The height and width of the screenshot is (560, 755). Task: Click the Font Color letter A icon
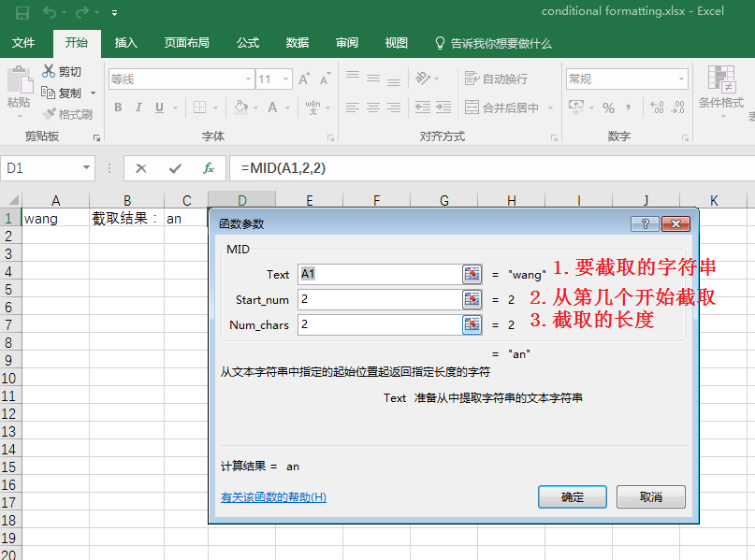pyautogui.click(x=272, y=108)
